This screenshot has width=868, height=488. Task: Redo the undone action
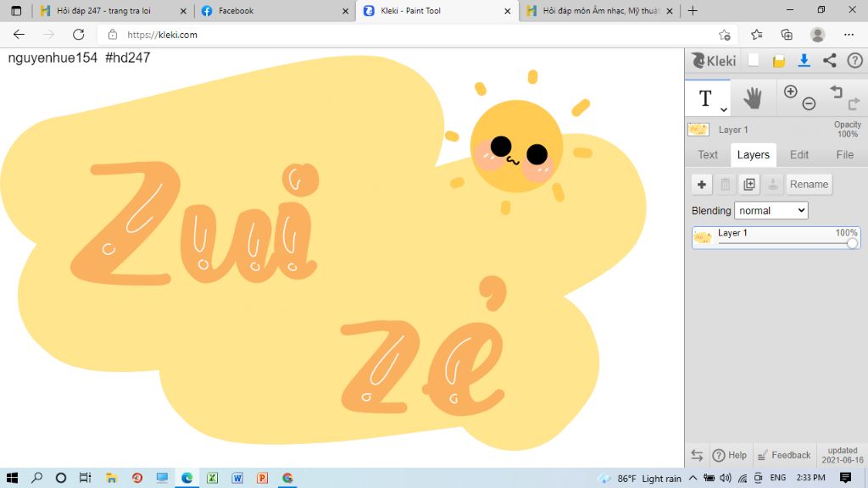(854, 103)
